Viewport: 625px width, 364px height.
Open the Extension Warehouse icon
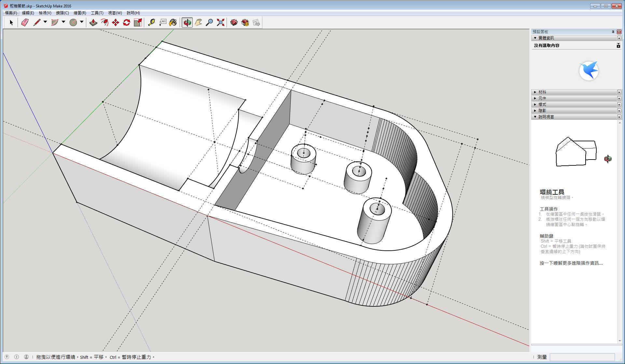[245, 22]
